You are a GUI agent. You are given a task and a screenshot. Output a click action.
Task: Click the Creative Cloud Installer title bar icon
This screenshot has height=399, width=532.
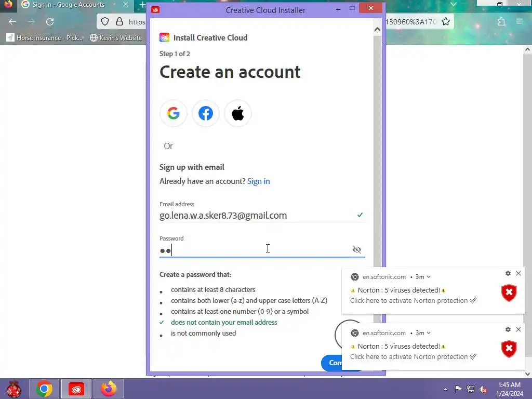[156, 10]
